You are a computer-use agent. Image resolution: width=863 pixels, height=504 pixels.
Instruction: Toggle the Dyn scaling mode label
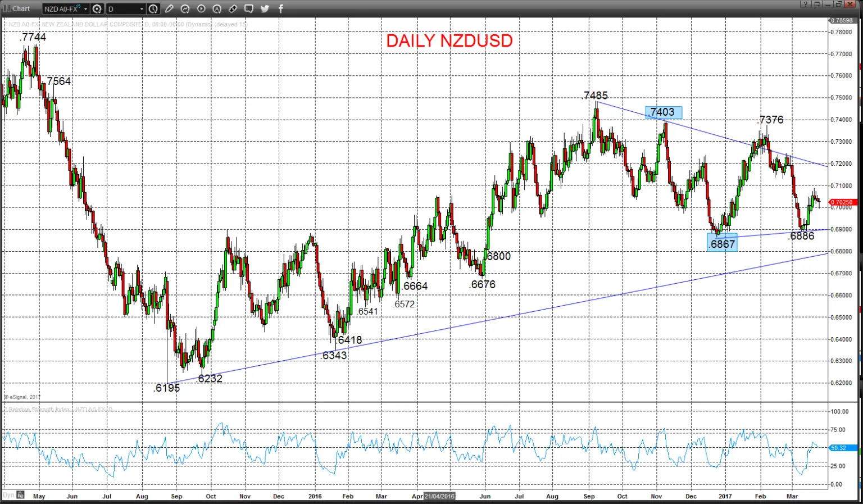(x=8, y=495)
